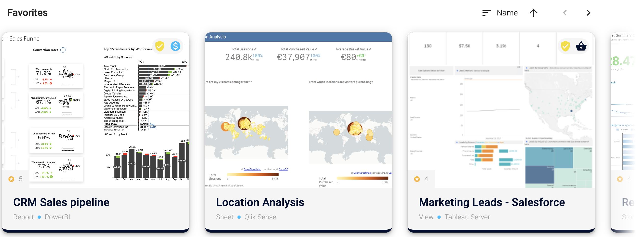
Task: Toggle sort direction with the up arrow
Action: [x=533, y=13]
